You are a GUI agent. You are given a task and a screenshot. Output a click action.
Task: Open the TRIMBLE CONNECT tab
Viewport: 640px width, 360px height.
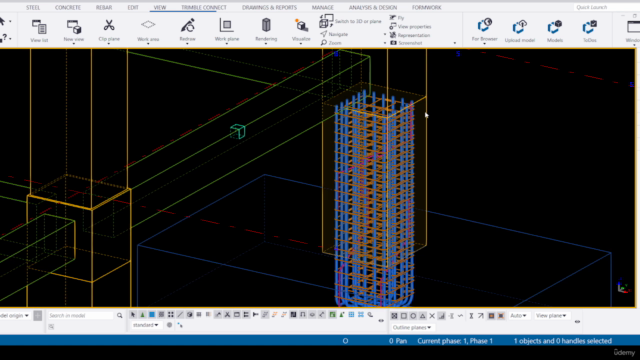tap(204, 7)
